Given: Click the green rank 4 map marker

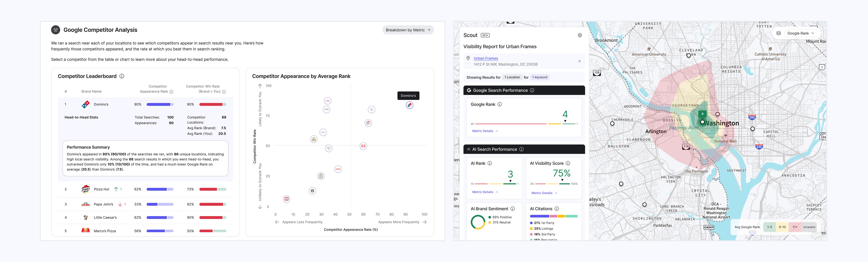Looking at the screenshot, I should pyautogui.click(x=702, y=114).
